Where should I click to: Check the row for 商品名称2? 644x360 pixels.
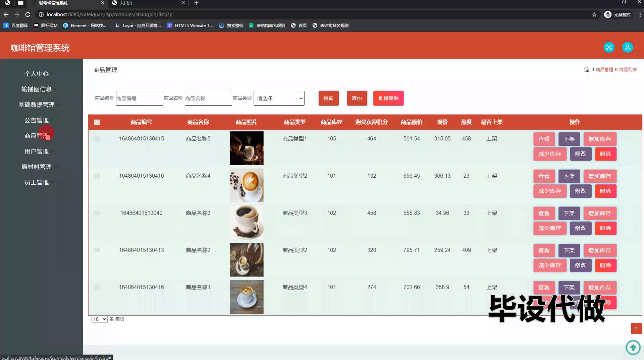[97, 250]
